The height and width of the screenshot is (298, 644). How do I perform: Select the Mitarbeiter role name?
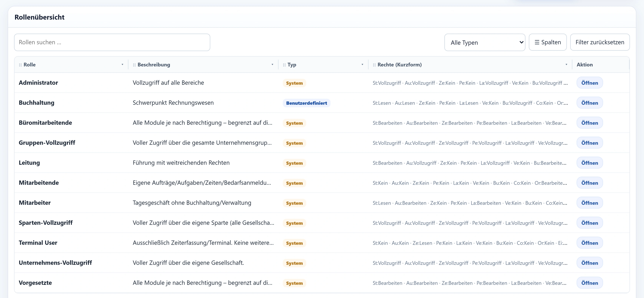(34, 202)
